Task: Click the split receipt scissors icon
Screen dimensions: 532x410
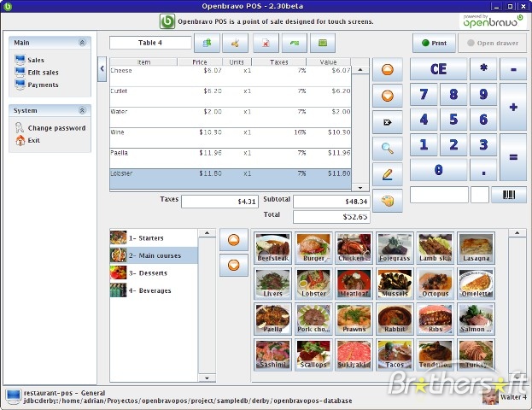Action: tap(235, 43)
